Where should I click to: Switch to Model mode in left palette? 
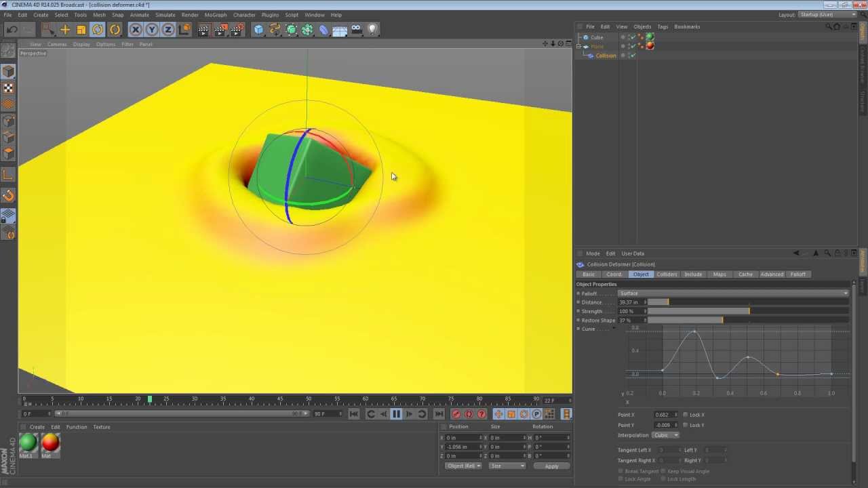click(9, 71)
